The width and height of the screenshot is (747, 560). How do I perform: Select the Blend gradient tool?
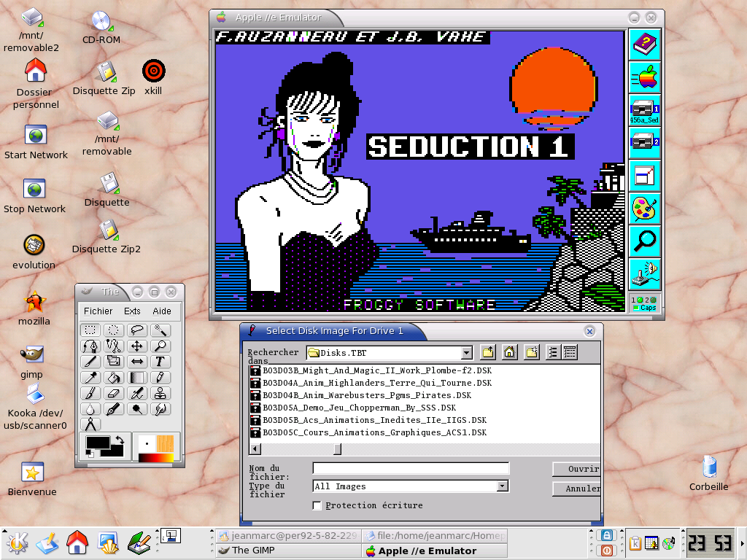click(x=136, y=377)
